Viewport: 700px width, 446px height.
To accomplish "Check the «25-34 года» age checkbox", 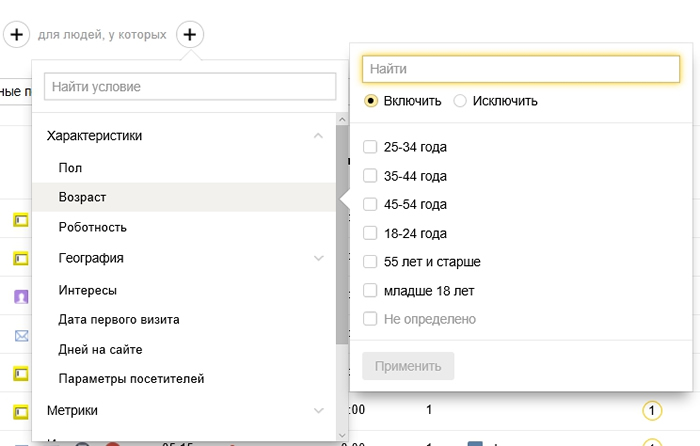I will pyautogui.click(x=370, y=147).
